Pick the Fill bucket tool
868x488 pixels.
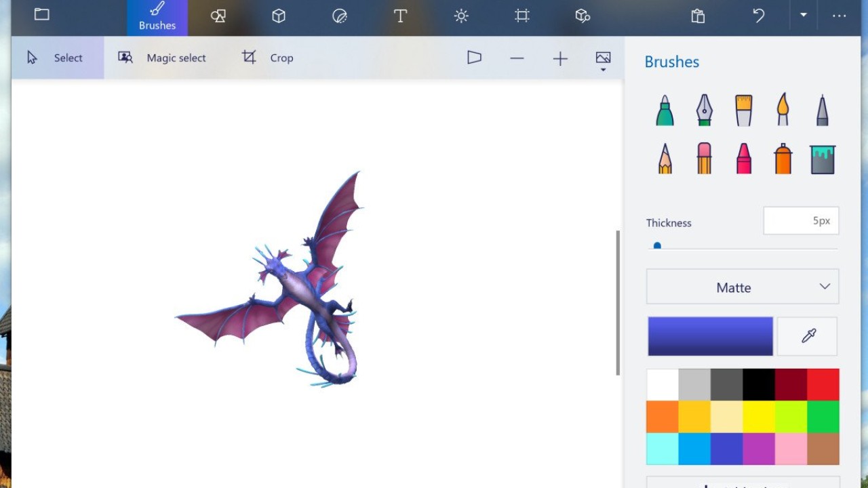823,159
